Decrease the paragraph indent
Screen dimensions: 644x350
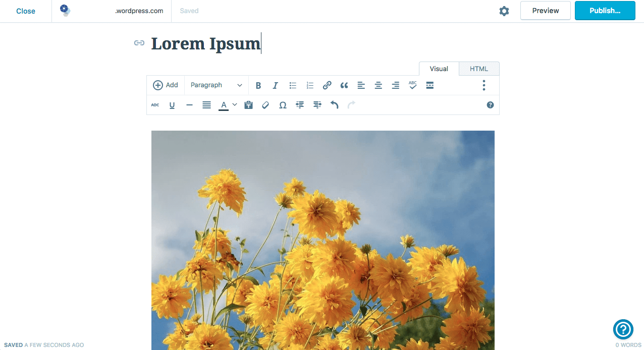[x=300, y=105]
